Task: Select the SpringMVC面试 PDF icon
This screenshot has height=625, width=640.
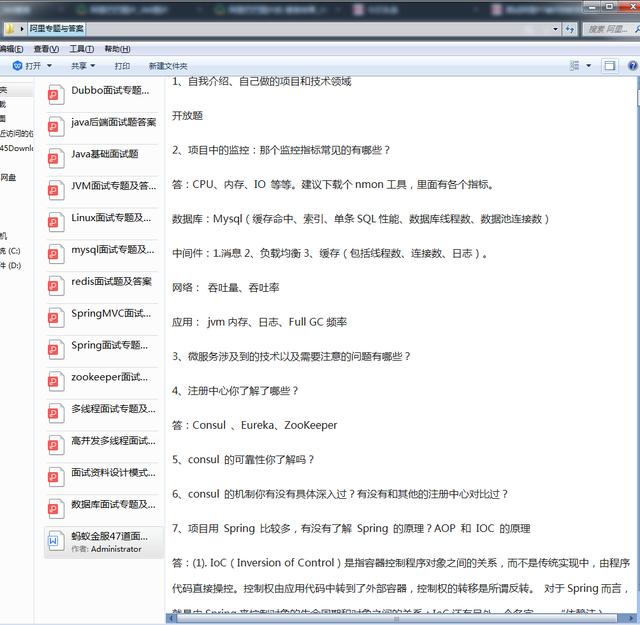Action: click(x=55, y=318)
